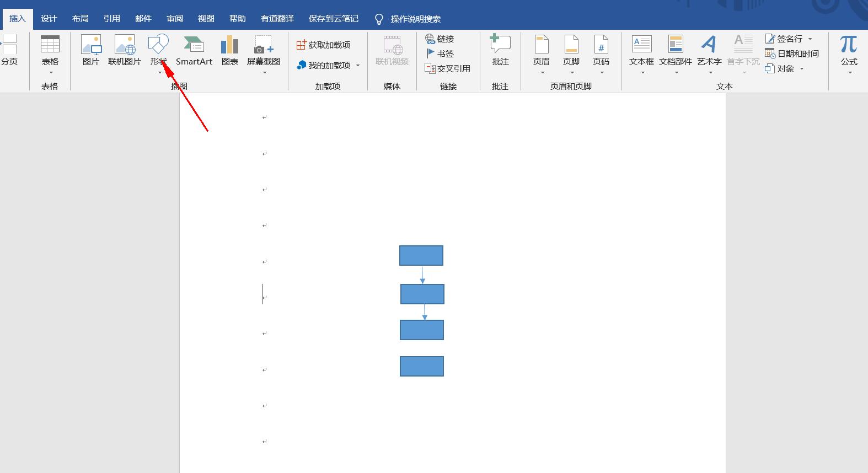The width and height of the screenshot is (868, 473).
Task: Select the second blue rectangle shape
Action: [x=422, y=294]
